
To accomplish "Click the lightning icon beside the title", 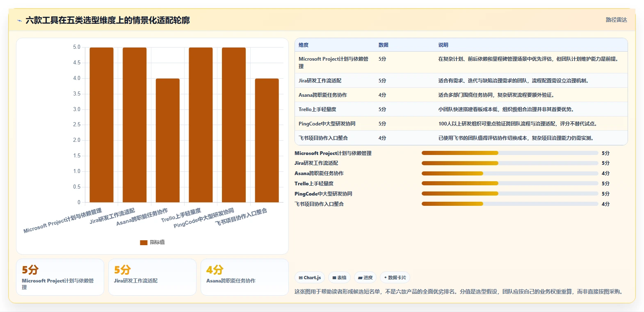I will tap(19, 20).
